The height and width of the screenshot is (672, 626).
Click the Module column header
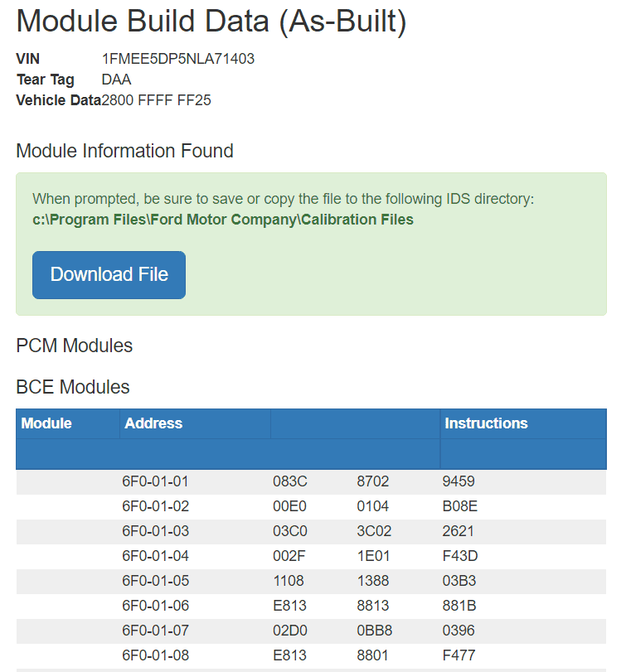click(46, 423)
